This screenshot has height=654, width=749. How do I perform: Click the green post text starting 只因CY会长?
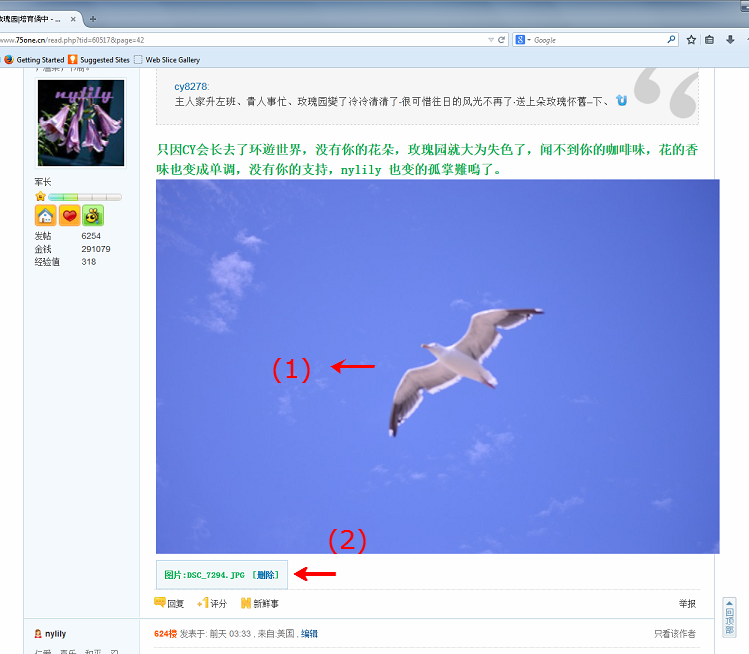[x=427, y=160]
